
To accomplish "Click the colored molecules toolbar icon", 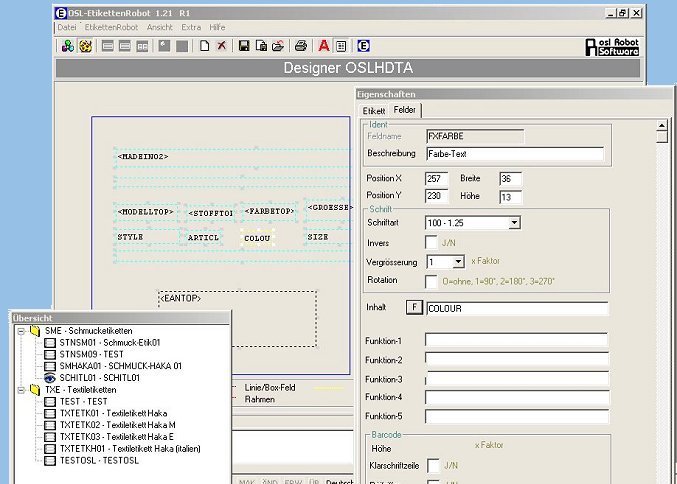I will tap(68, 46).
